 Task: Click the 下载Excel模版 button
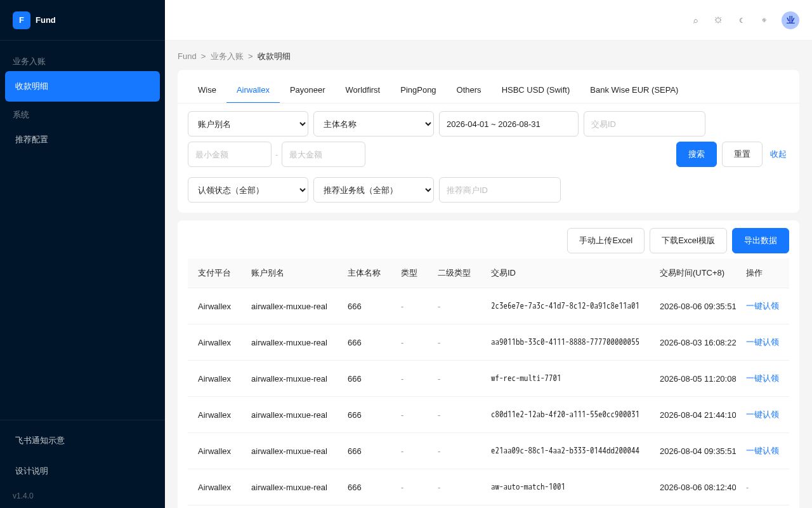coord(688,241)
